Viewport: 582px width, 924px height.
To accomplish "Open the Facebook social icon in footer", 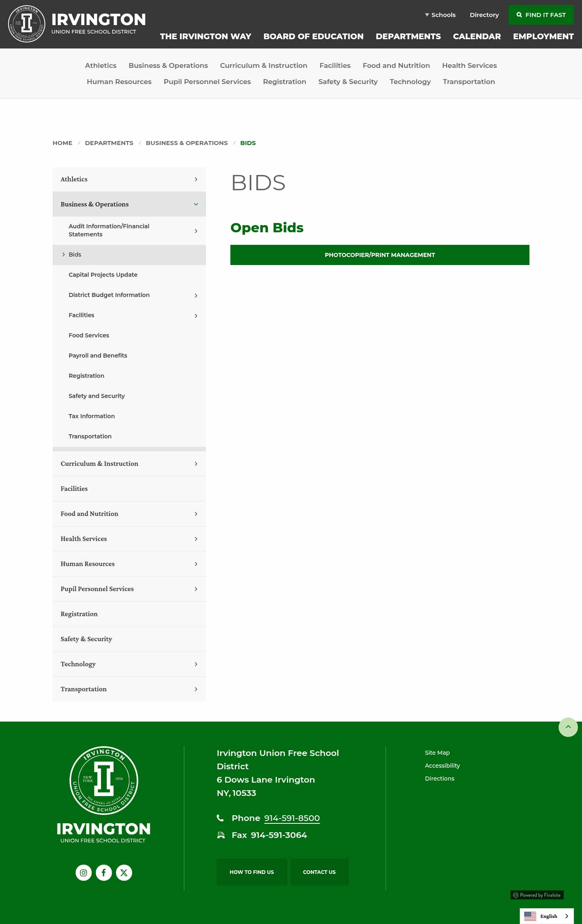I will click(104, 873).
